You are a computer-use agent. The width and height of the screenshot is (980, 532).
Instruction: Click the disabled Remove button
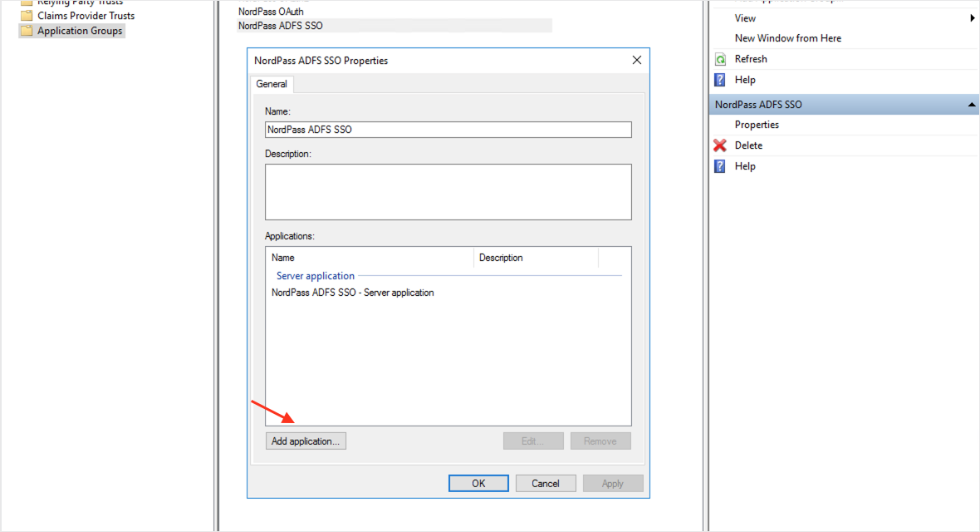[x=600, y=441]
